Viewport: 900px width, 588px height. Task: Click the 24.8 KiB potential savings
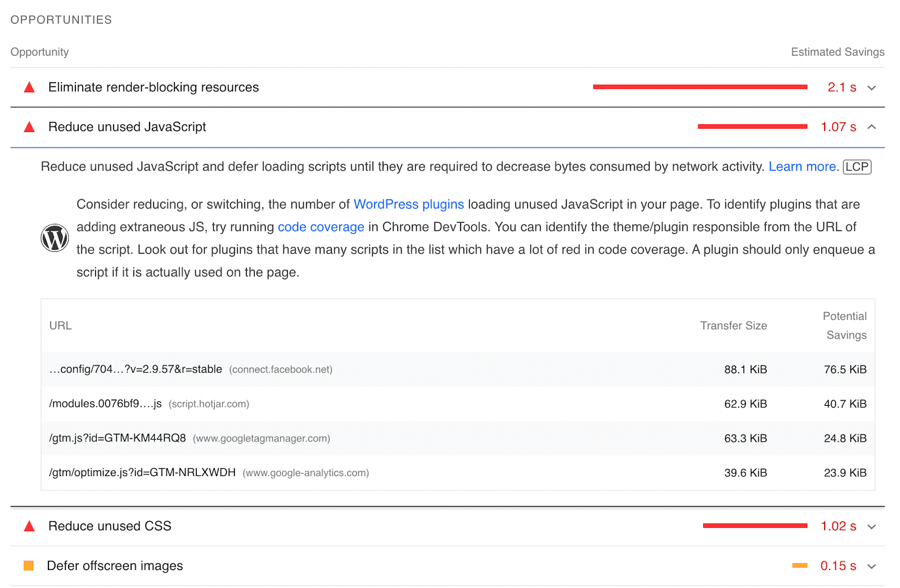coord(845,438)
